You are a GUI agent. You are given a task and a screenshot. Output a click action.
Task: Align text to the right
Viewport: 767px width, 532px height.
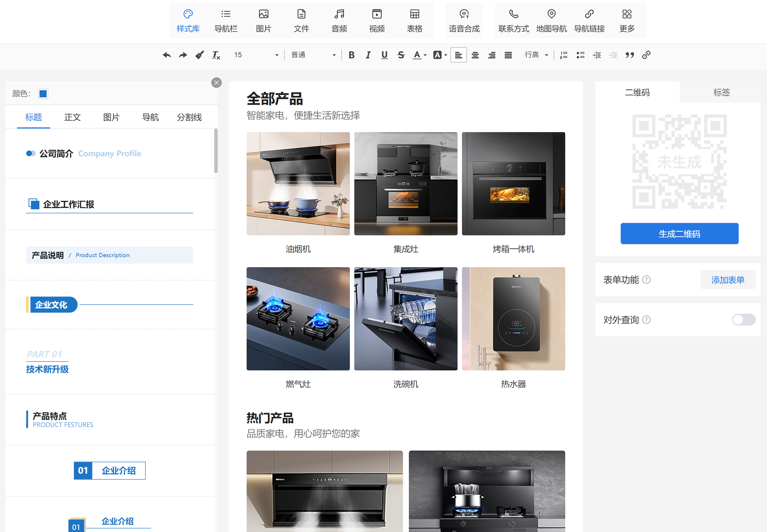491,55
